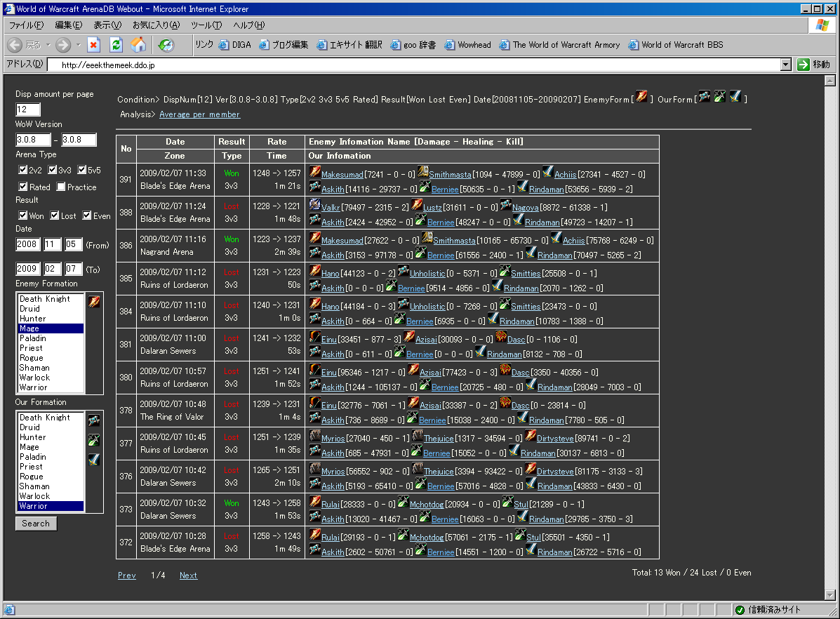Screen dimensions: 840x619
Task: Toggle the 2v2 arena type checkbox
Action: [23, 170]
